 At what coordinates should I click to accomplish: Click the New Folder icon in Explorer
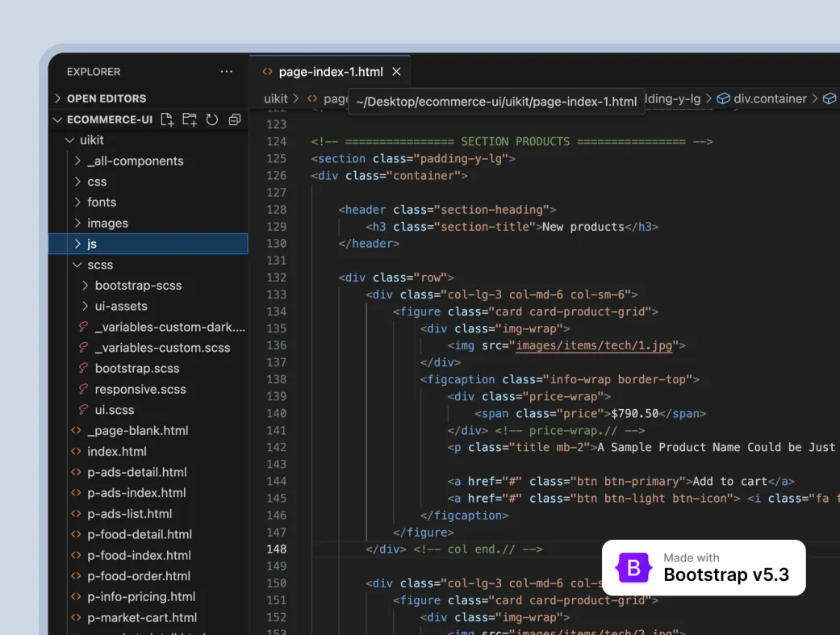[x=190, y=119]
